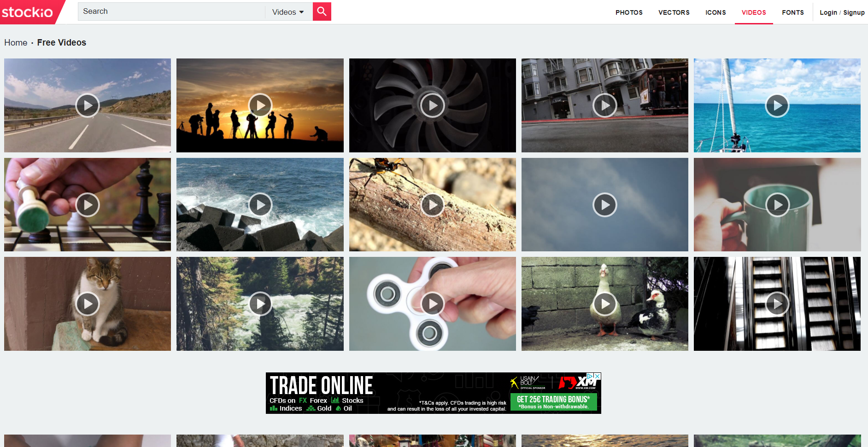
Task: Play the ducks by wall video
Action: 604,304
